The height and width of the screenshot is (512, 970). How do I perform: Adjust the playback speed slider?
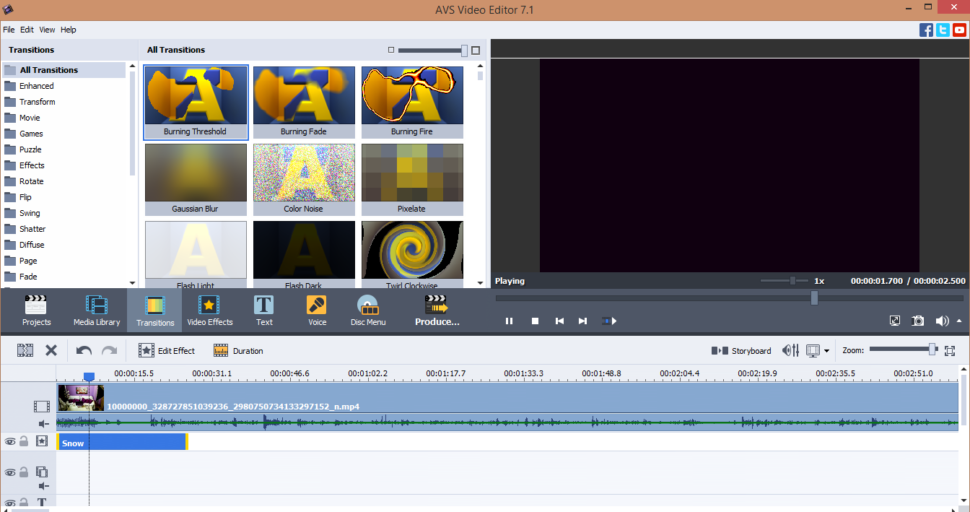click(784, 281)
